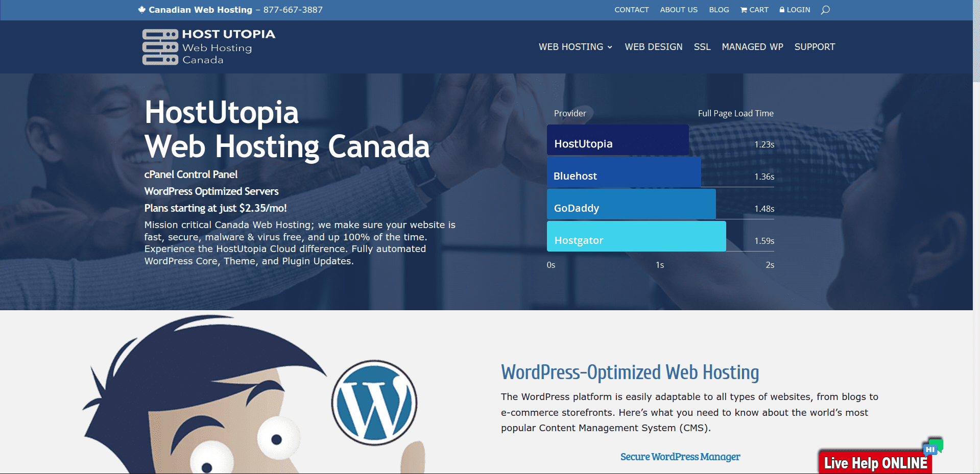This screenshot has height=474, width=980.
Task: Click the Canadian Web Hosting text link
Action: point(200,10)
